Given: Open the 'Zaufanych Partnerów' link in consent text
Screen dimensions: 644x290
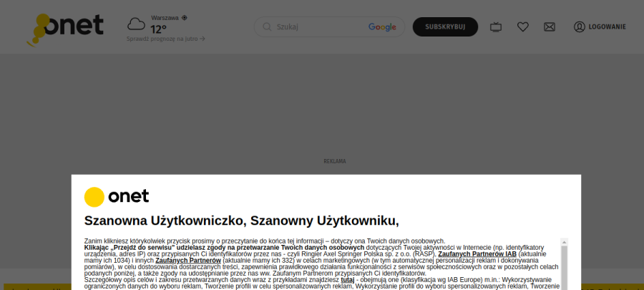Looking at the screenshot, I should (x=188, y=261).
